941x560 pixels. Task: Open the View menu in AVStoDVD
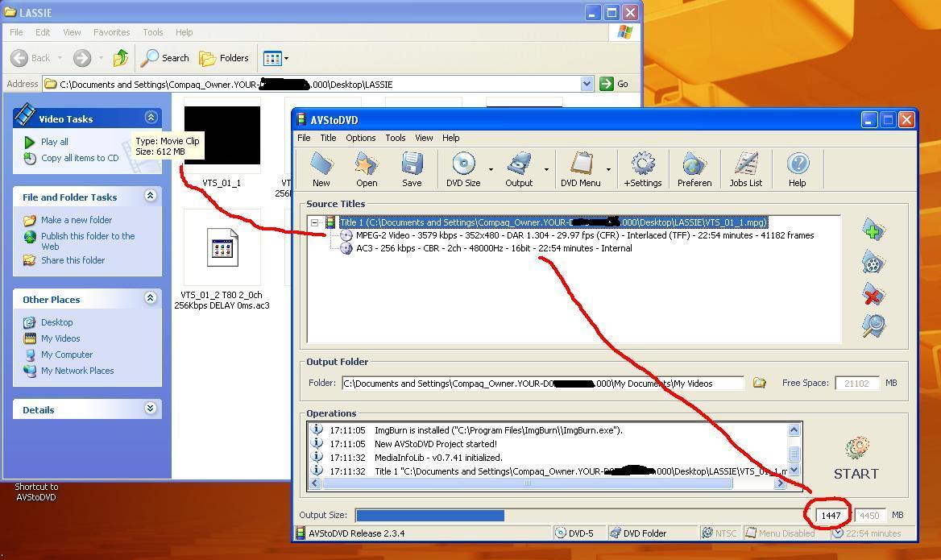point(424,138)
